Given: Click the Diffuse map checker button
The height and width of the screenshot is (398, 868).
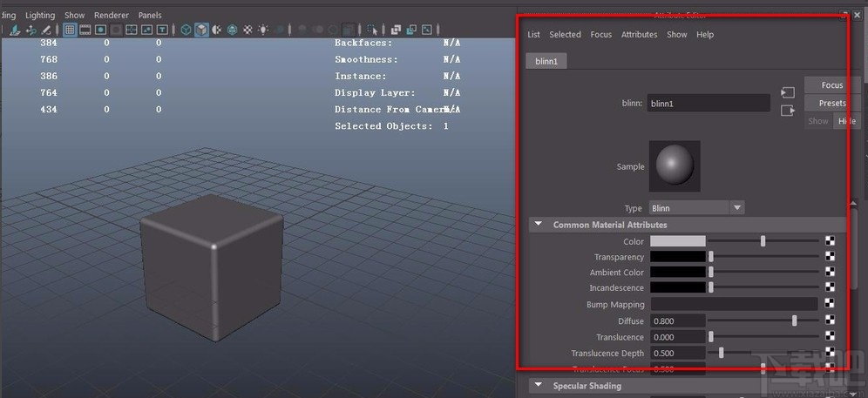Looking at the screenshot, I should pos(830,320).
